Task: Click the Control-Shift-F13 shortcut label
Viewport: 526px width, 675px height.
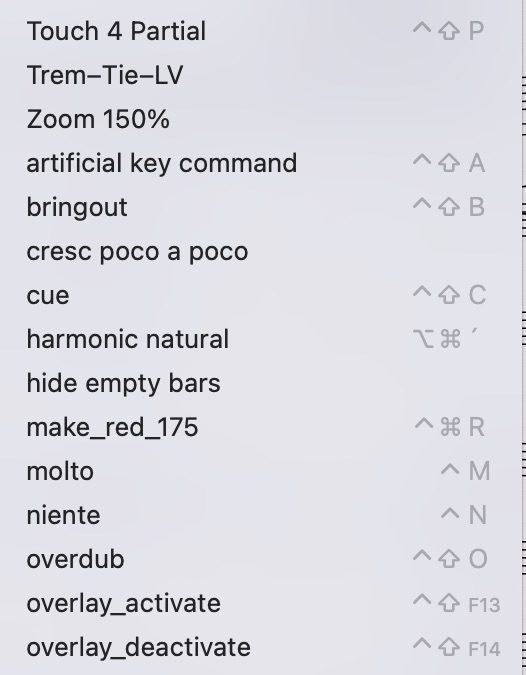Action: 456,604
